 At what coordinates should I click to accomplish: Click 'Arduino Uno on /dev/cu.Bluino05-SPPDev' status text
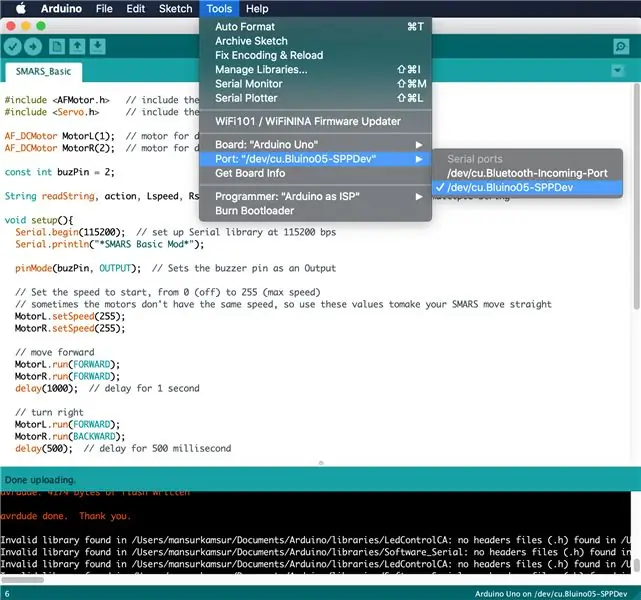click(551, 594)
